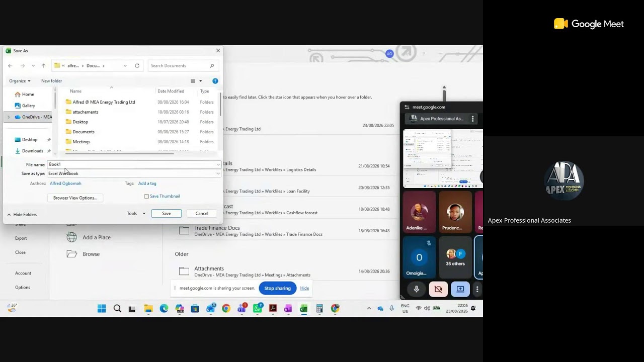Open the Windows Start menu

click(102, 309)
